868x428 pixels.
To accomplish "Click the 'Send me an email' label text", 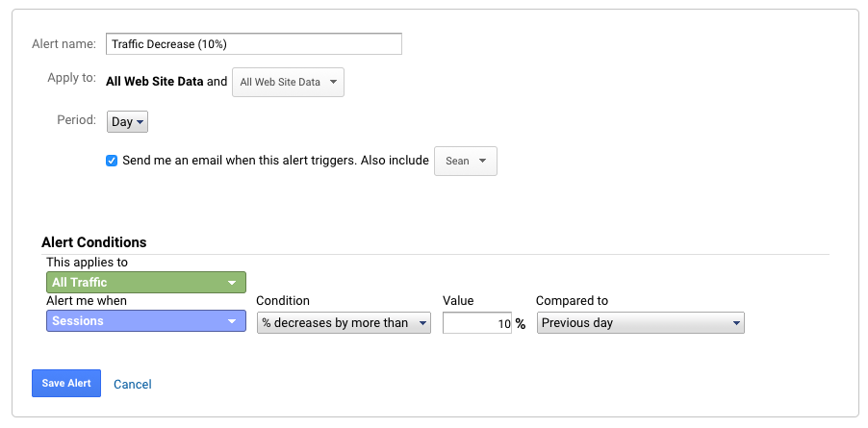I will pos(275,161).
